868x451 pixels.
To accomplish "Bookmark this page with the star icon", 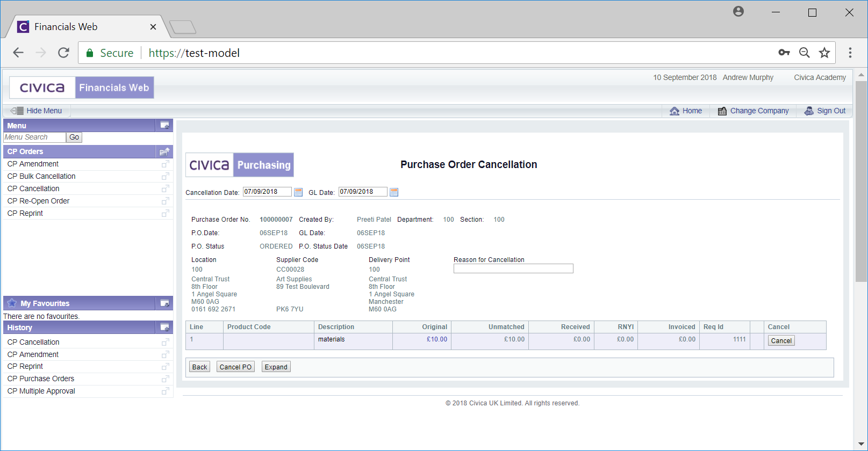I will coord(824,53).
